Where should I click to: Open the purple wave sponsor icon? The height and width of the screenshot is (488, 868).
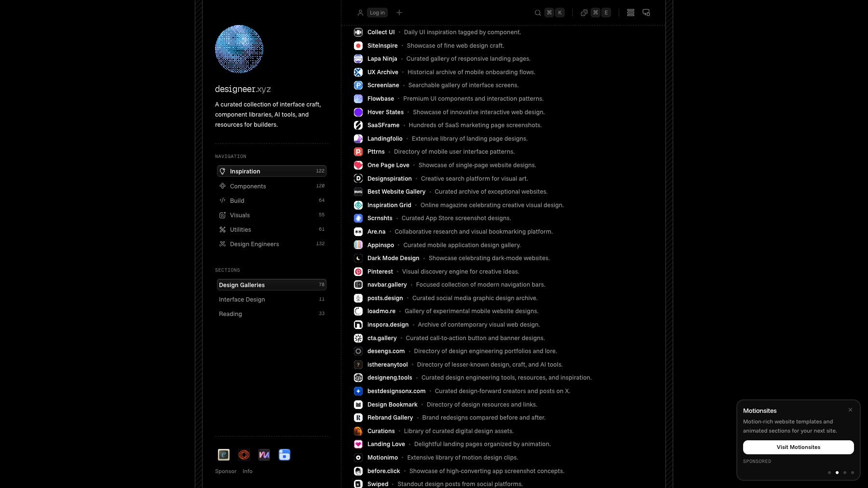pyautogui.click(x=264, y=455)
